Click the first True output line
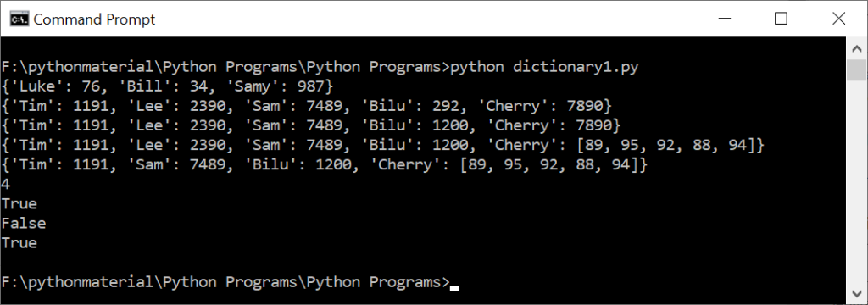The image size is (868, 305). pyautogui.click(x=19, y=203)
